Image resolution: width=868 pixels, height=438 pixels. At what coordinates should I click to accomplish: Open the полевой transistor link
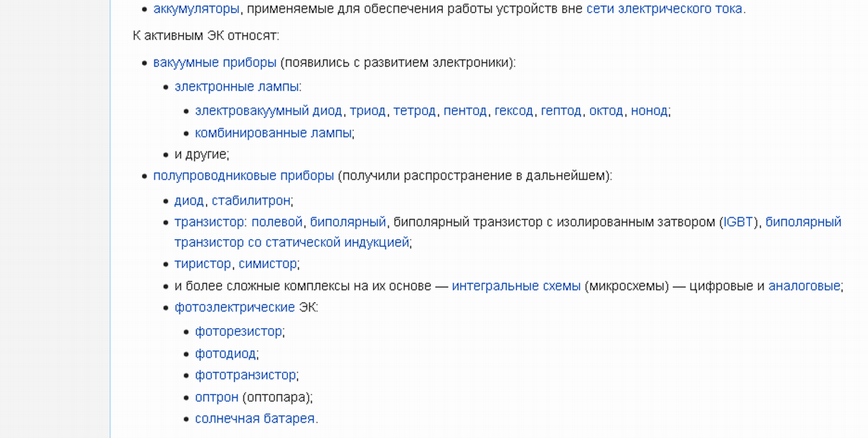tap(277, 222)
